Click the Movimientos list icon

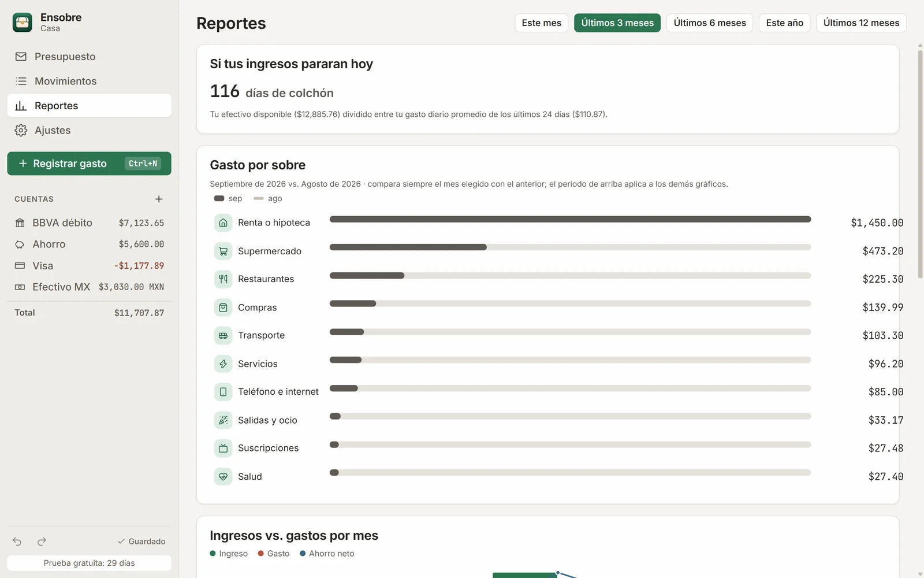pos(21,81)
